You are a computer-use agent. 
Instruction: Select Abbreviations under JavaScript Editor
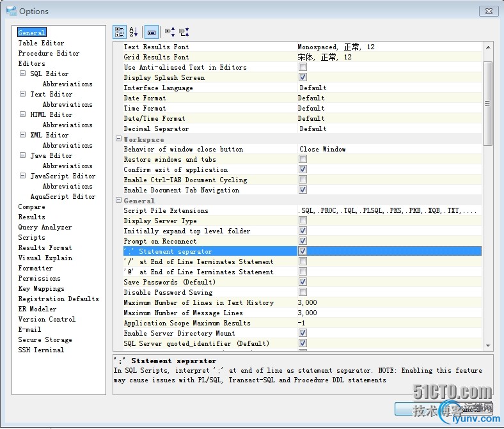pyautogui.click(x=68, y=187)
